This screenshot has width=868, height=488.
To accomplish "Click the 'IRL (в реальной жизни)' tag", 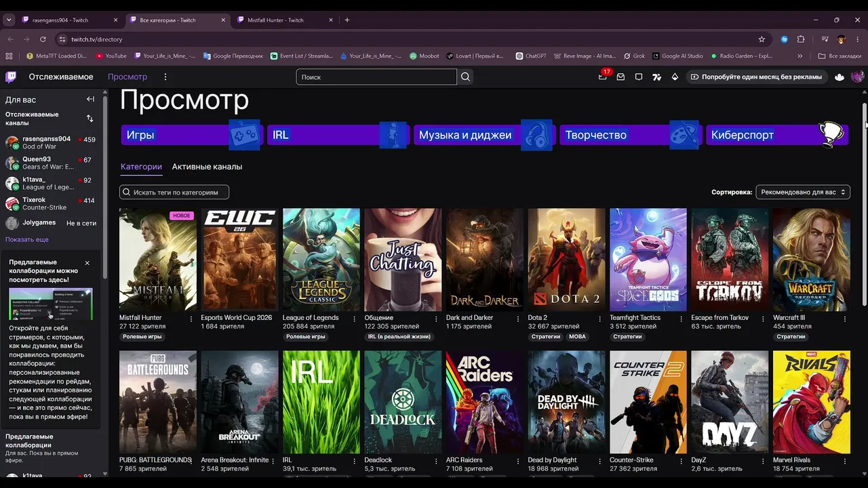I will 399,337.
